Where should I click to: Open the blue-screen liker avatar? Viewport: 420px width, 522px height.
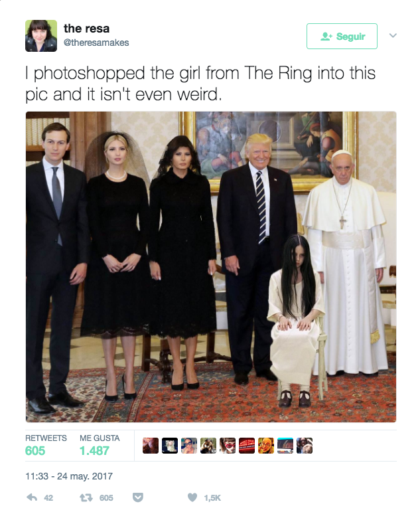285,446
